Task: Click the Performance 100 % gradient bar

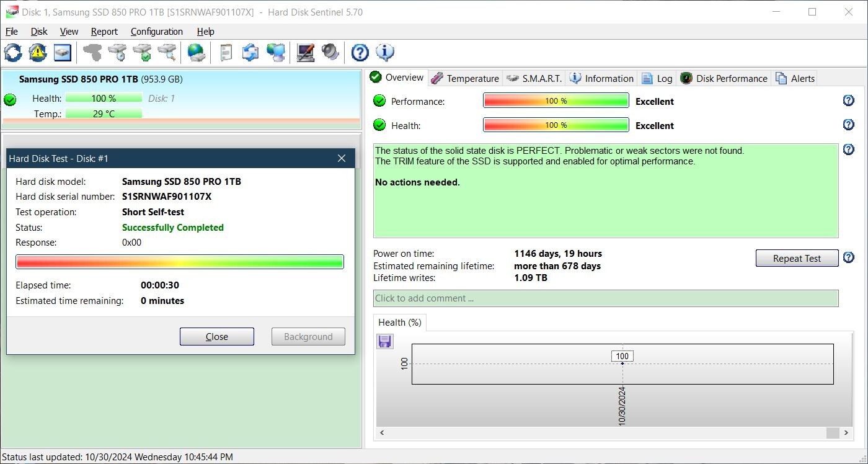Action: 556,100
